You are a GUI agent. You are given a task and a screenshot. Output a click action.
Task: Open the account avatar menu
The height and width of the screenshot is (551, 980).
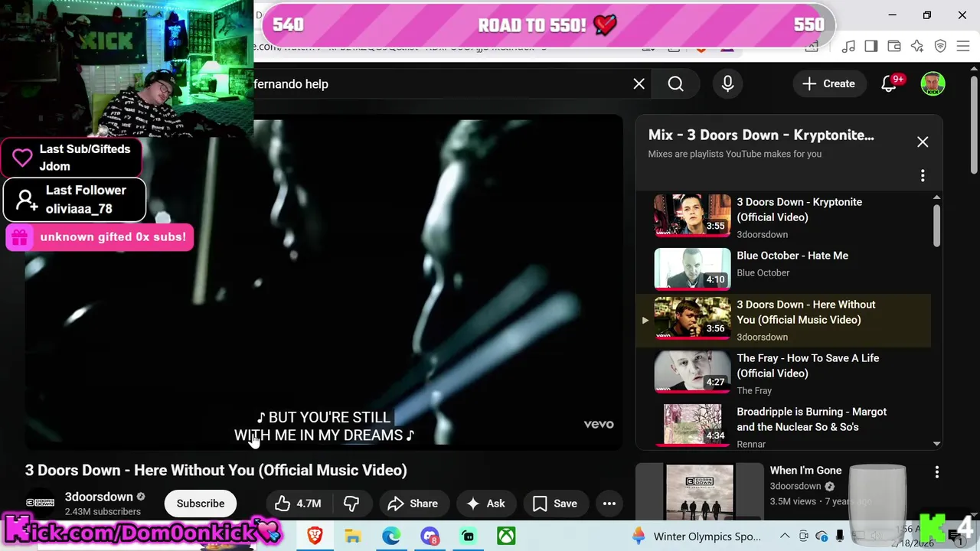coord(933,84)
